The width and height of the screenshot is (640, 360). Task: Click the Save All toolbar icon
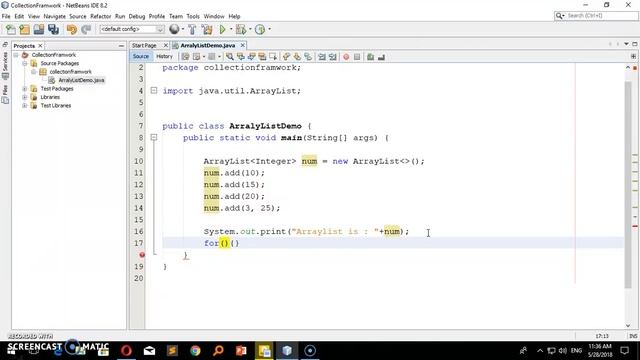53,29
